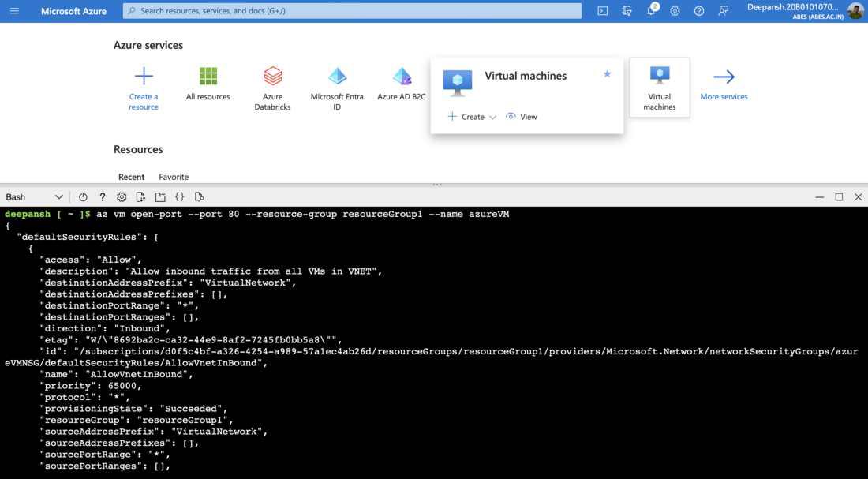Screen dimensions: 868x479
Task: Click the "etag" value line in terminal
Action: tap(191, 340)
